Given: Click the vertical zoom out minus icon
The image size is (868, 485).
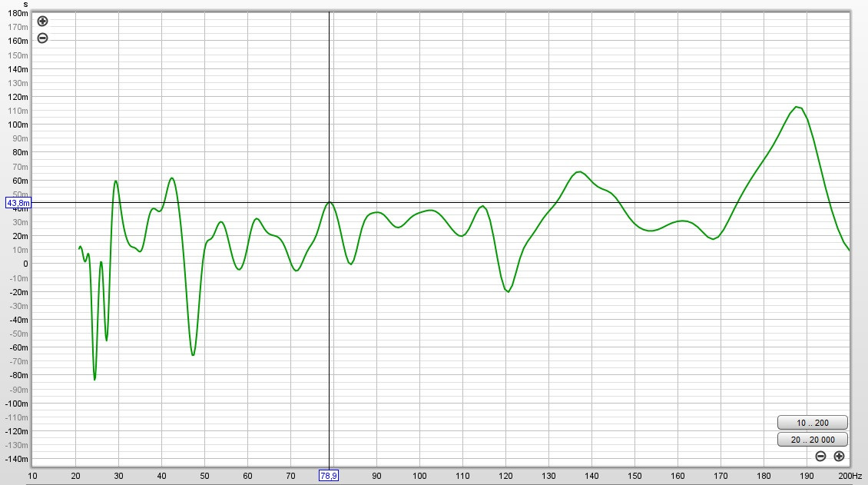Looking at the screenshot, I should (x=42, y=38).
